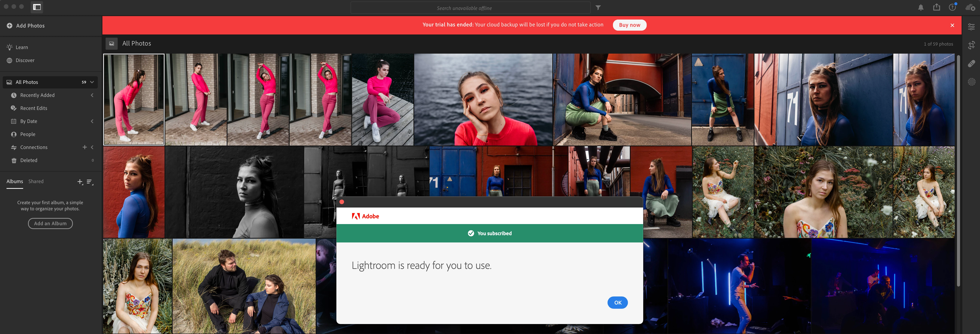Expand the All Photos chevron
The height and width of the screenshot is (334, 980).
point(92,82)
